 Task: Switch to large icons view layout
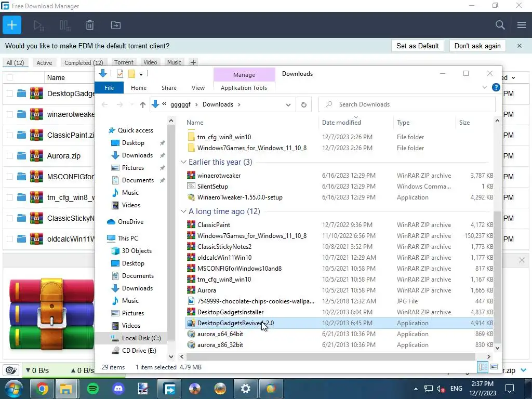pos(494,367)
